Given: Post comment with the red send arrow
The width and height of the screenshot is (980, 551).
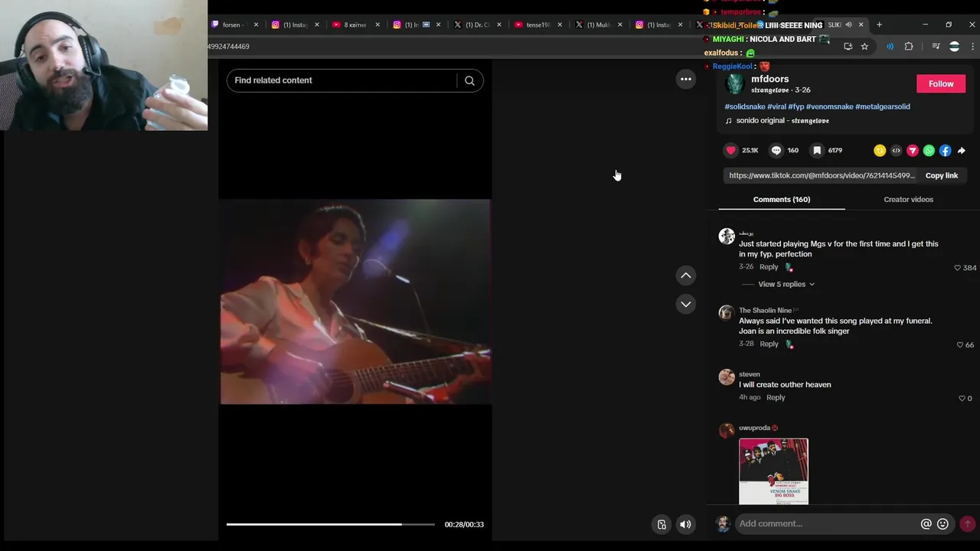Looking at the screenshot, I should click(967, 523).
